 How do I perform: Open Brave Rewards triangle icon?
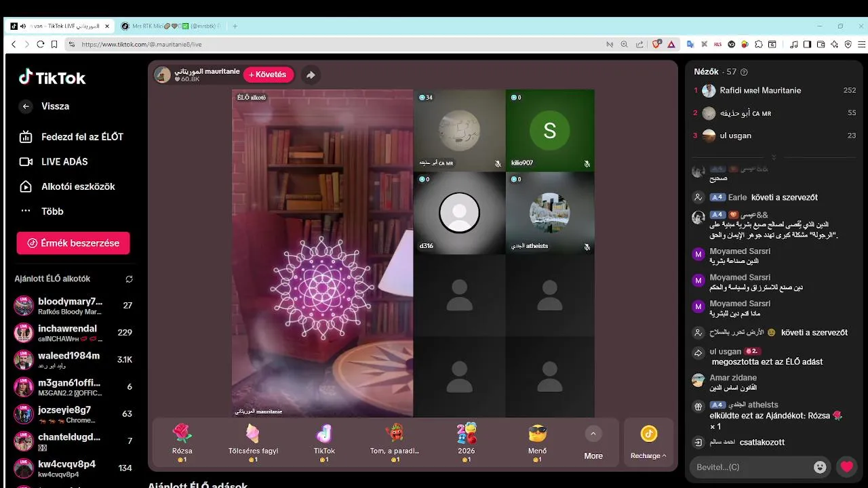671,44
